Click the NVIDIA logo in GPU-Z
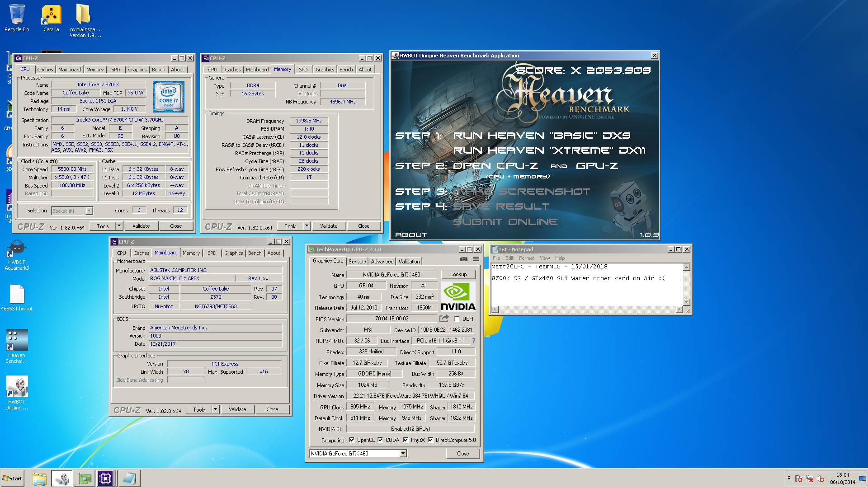This screenshot has height=488, width=868. 458,296
